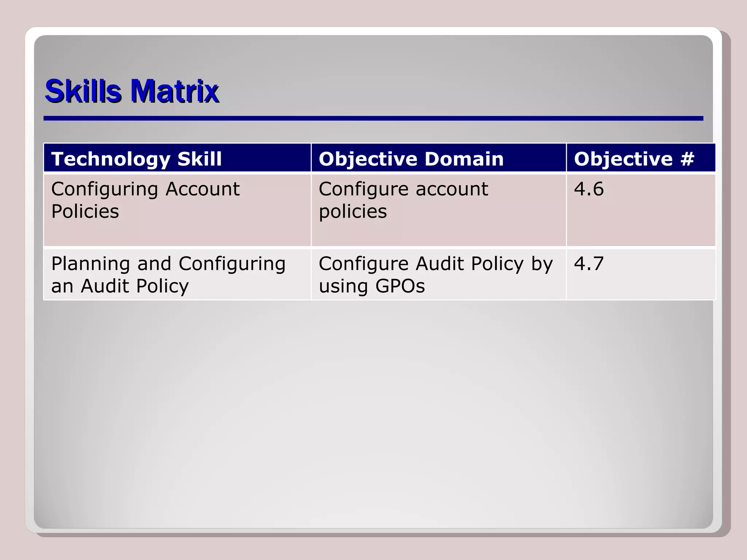The height and width of the screenshot is (560, 747).
Task: Select the 'Objective Domain' column header
Action: click(439, 158)
